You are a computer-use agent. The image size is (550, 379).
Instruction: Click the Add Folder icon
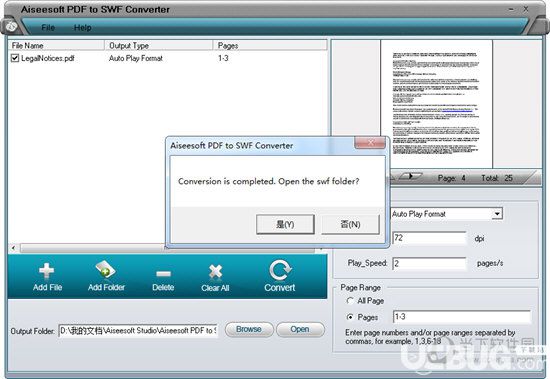[105, 270]
